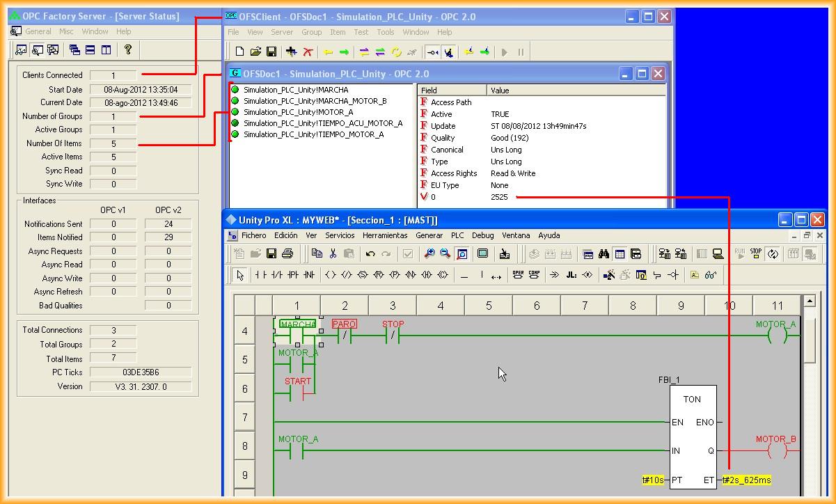The width and height of the screenshot is (836, 504).
Task: Click the help question mark icon
Action: click(128, 49)
